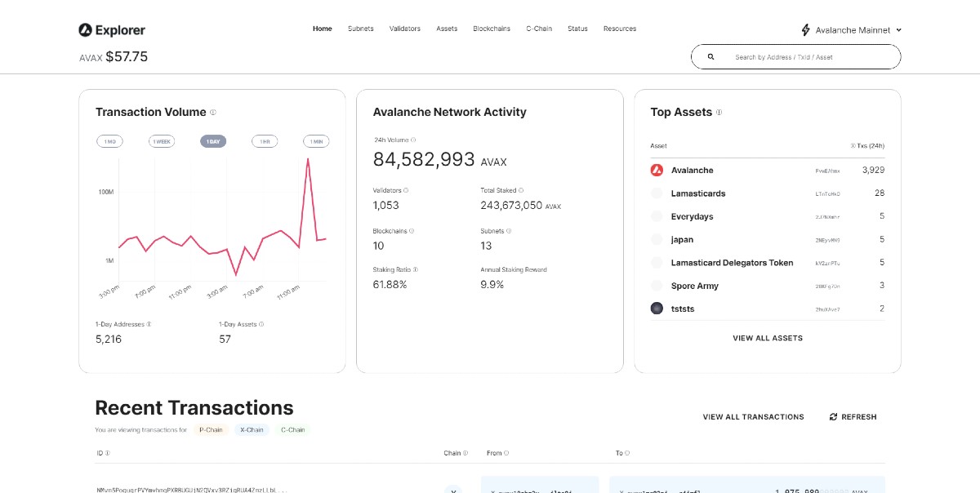Toggle the C-Chain transaction filter

(292, 430)
